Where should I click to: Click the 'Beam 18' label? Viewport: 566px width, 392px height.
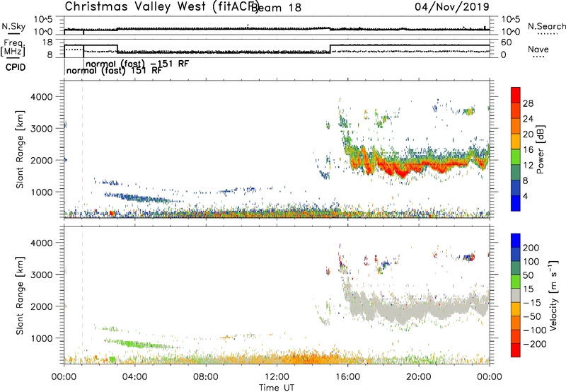(x=276, y=8)
